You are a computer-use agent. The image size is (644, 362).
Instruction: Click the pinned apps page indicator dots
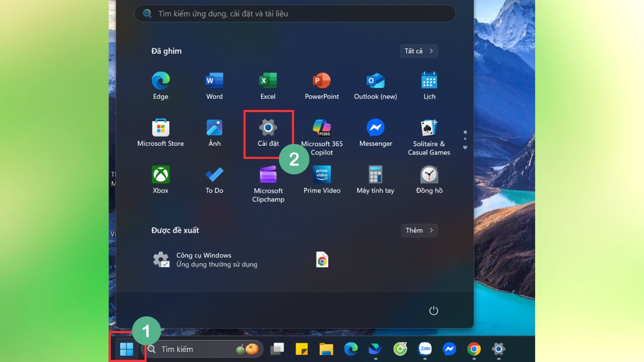(465, 138)
